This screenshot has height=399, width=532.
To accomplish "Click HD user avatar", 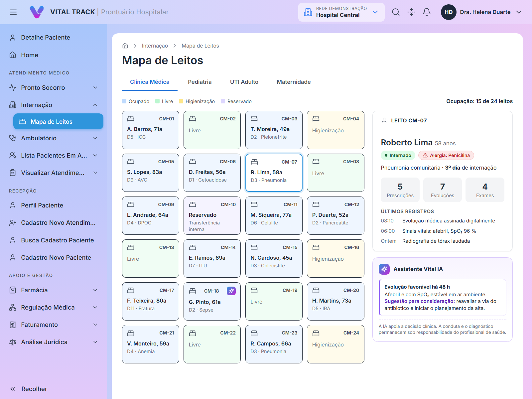I will pos(449,12).
